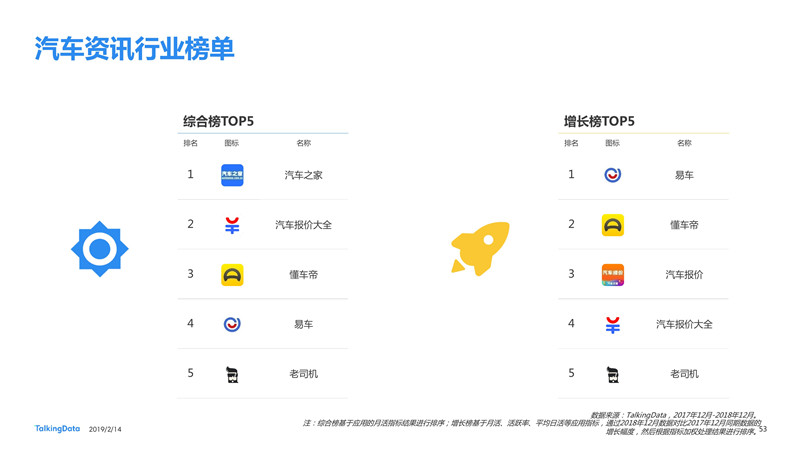The width and height of the screenshot is (800, 449).
Task: Click the 懂车帝 icon in 增长榜 row 2
Action: pyautogui.click(x=613, y=225)
